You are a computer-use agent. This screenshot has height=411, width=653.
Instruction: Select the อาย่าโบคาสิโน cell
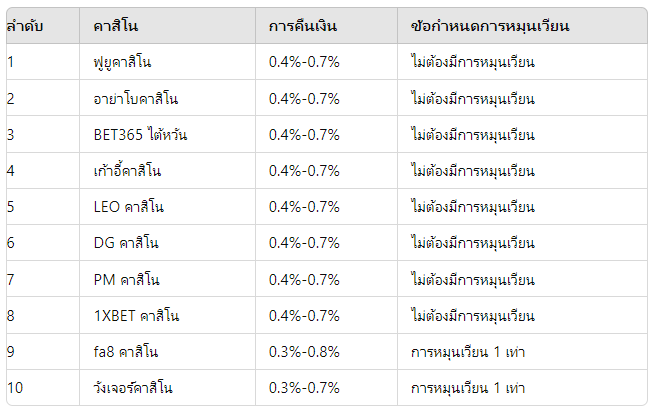[167, 98]
